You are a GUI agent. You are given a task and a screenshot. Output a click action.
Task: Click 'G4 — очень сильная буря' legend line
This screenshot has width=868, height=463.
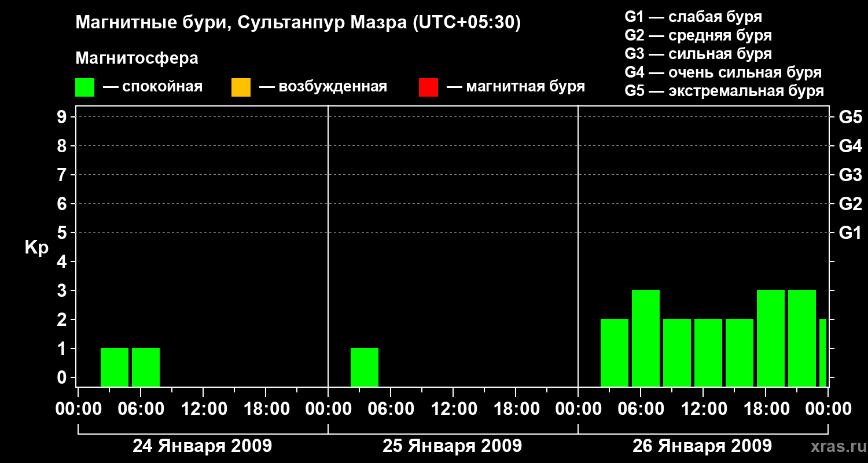coord(723,72)
